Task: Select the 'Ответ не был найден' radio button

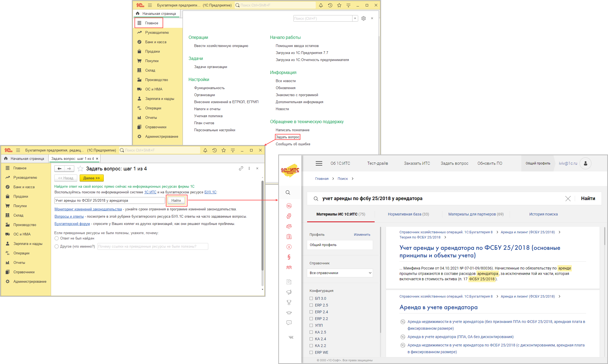Action: (x=57, y=238)
